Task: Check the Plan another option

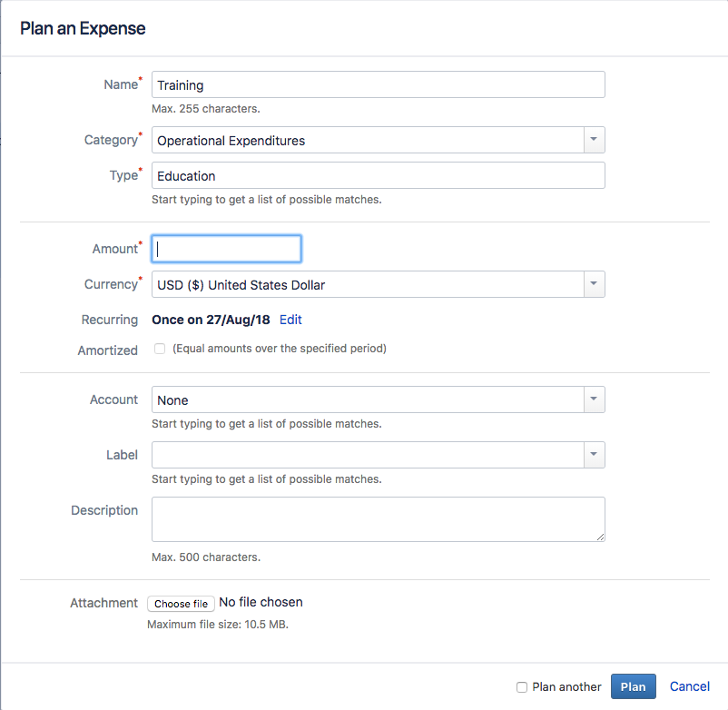Action: pyautogui.click(x=522, y=687)
